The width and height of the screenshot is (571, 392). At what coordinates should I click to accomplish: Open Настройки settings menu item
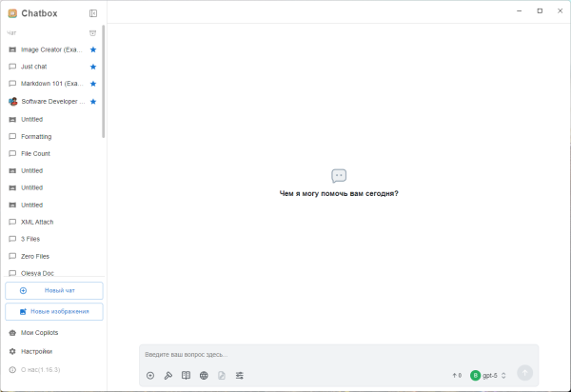click(x=36, y=351)
